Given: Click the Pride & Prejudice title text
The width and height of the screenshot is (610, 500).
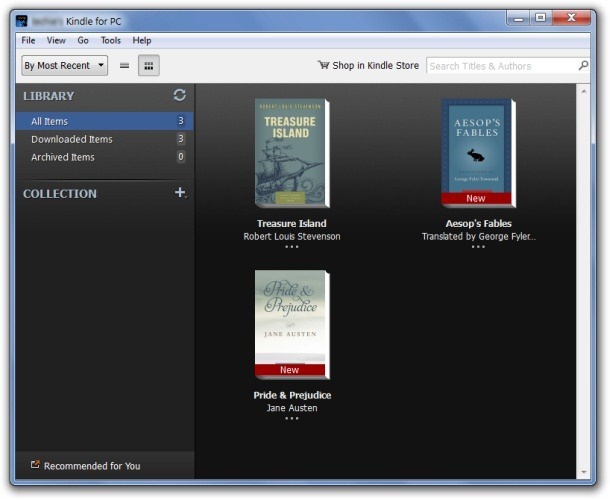Looking at the screenshot, I should (292, 395).
